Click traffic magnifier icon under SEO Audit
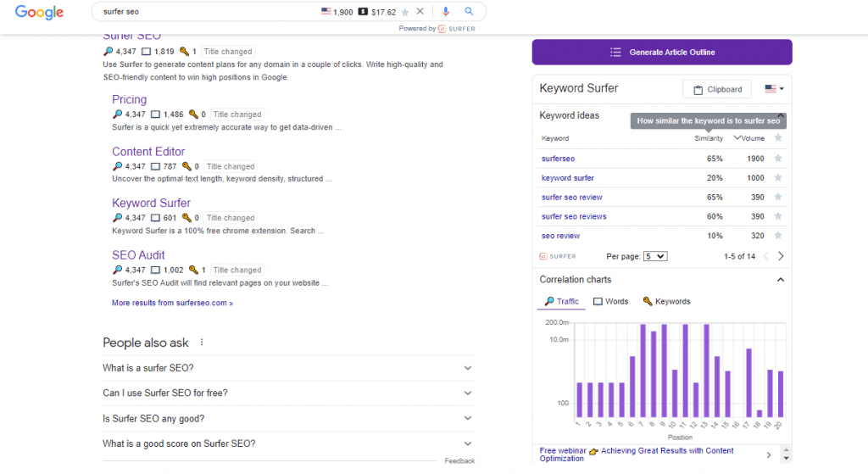The image size is (868, 474). pyautogui.click(x=117, y=270)
